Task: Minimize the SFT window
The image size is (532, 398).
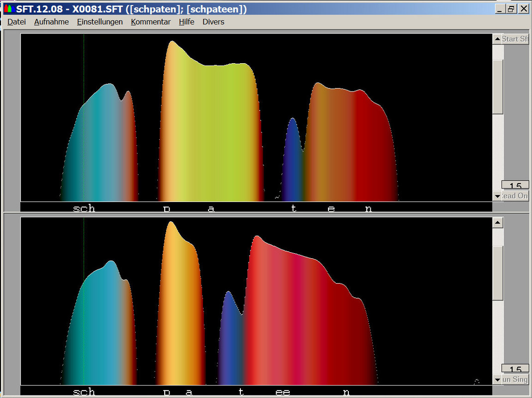Action: 500,9
